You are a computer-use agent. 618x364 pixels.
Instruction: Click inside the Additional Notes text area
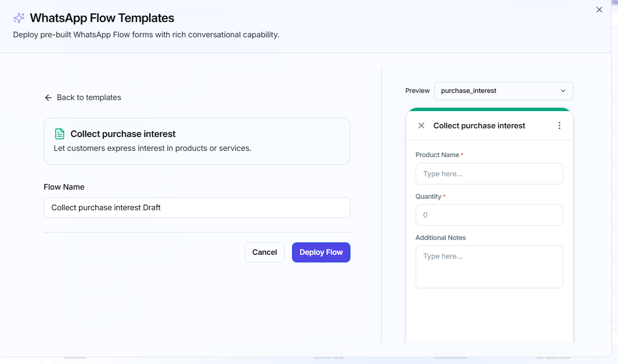click(490, 267)
